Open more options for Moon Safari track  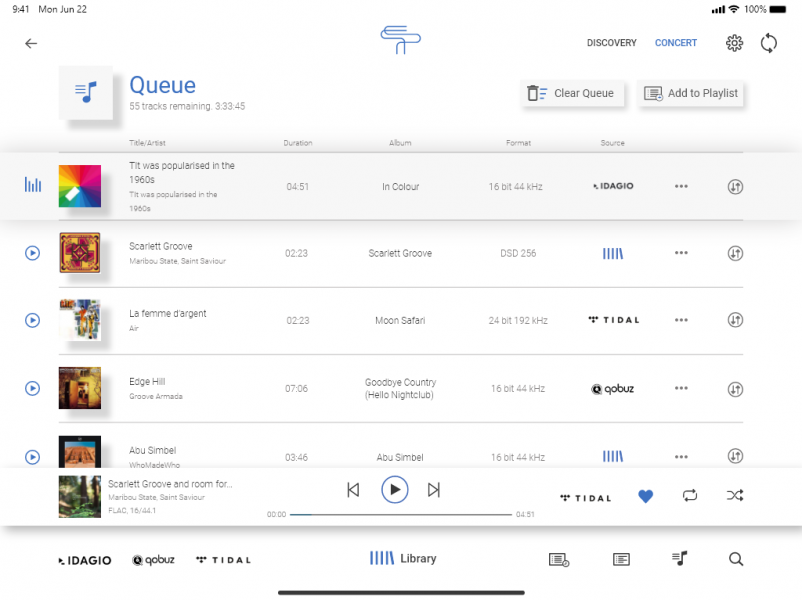tap(681, 320)
